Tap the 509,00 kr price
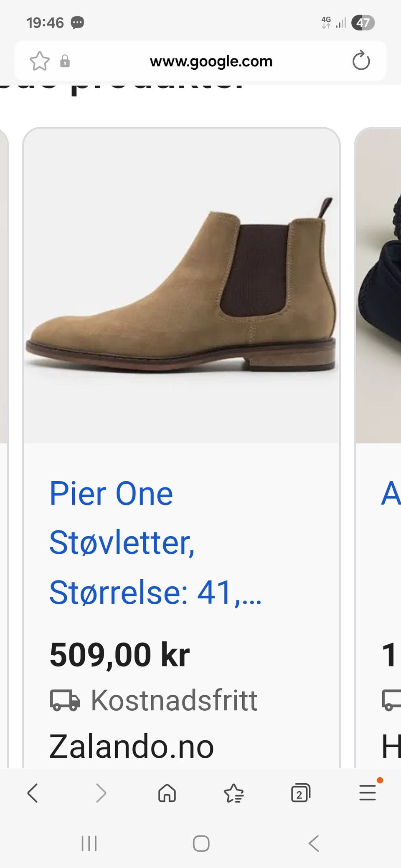401x868 pixels. click(119, 655)
